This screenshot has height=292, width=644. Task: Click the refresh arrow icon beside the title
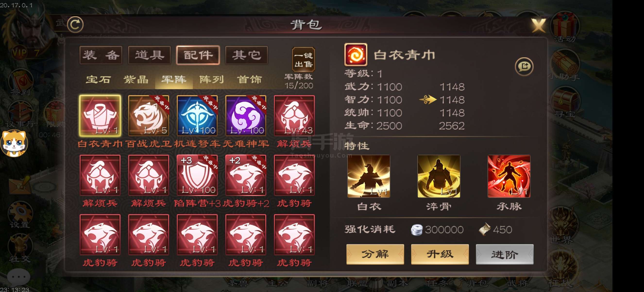point(76,24)
